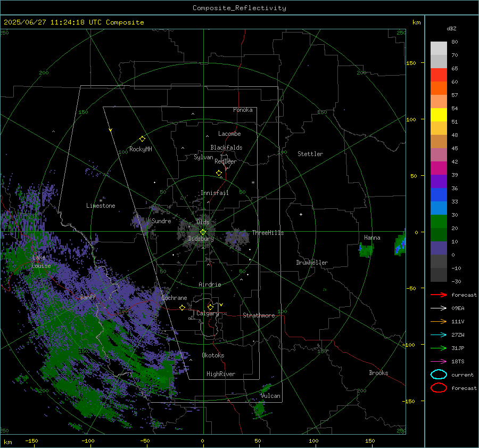The height and width of the screenshot is (448, 479).
Task: Click the Sylvan town label
Action: 203,157
